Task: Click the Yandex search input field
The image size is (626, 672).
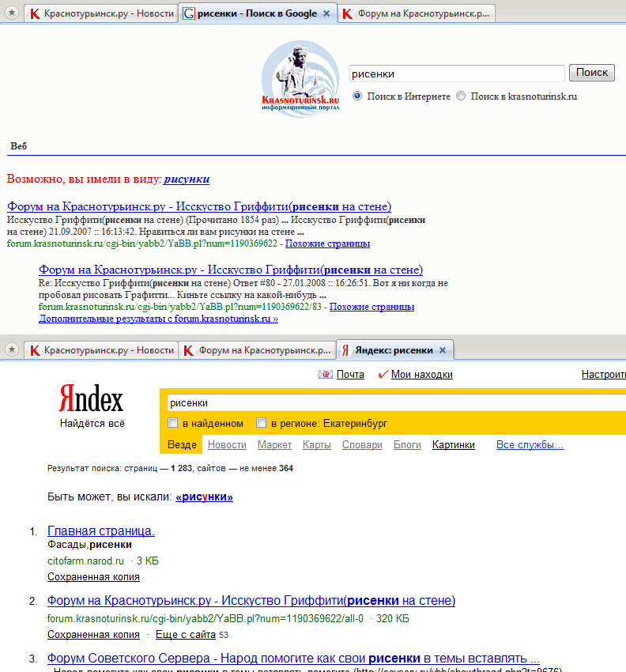Action: point(396,403)
